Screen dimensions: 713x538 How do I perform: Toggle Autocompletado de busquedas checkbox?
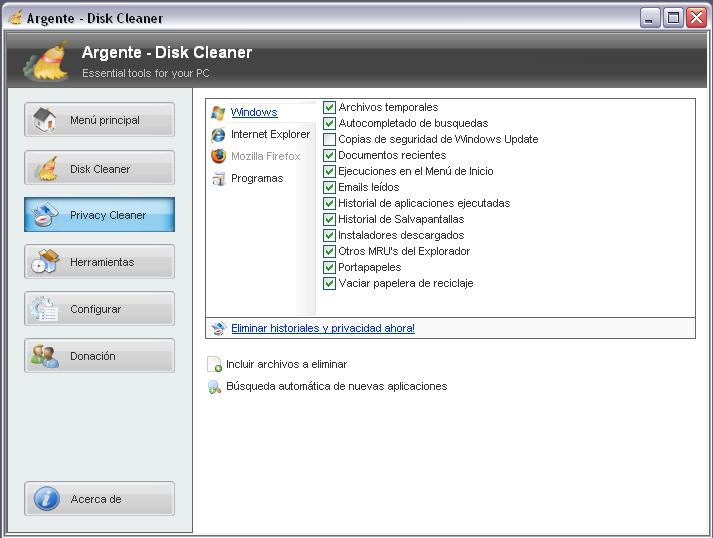tap(329, 123)
